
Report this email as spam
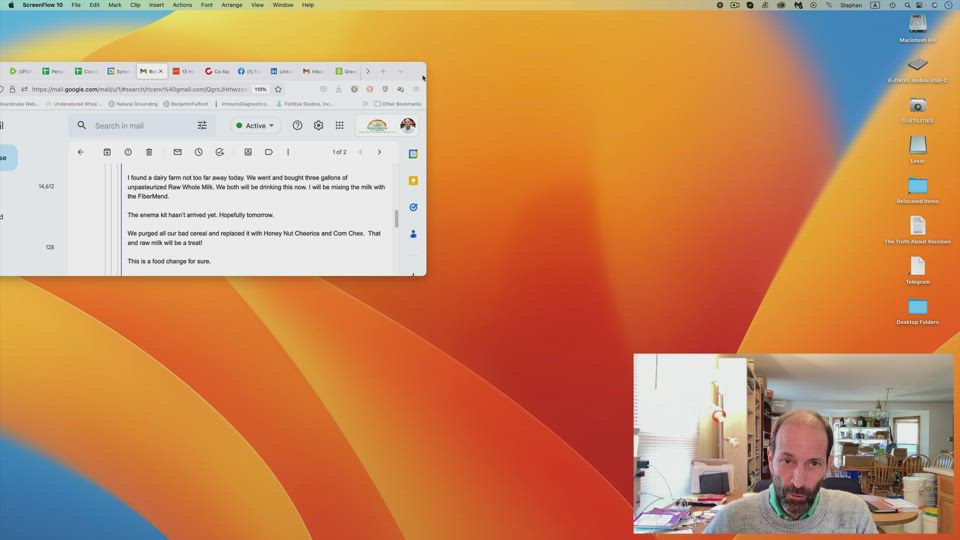pos(128,152)
